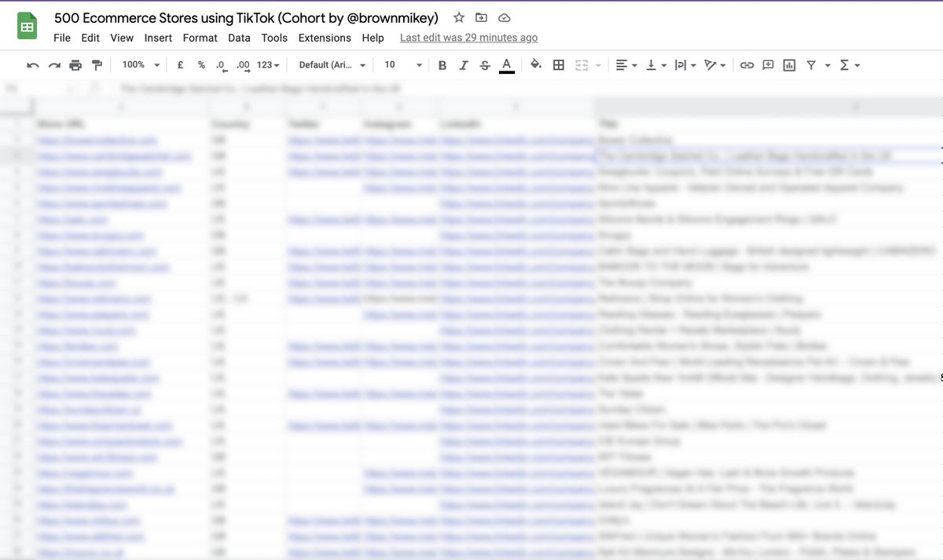The image size is (943, 560).
Task: Click into the formula bar
Action: [x=527, y=89]
